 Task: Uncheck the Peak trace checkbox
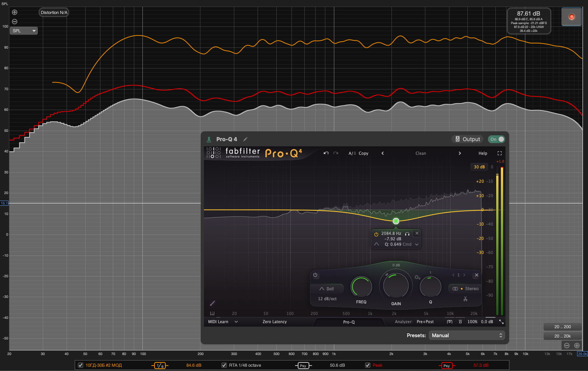pos(368,365)
